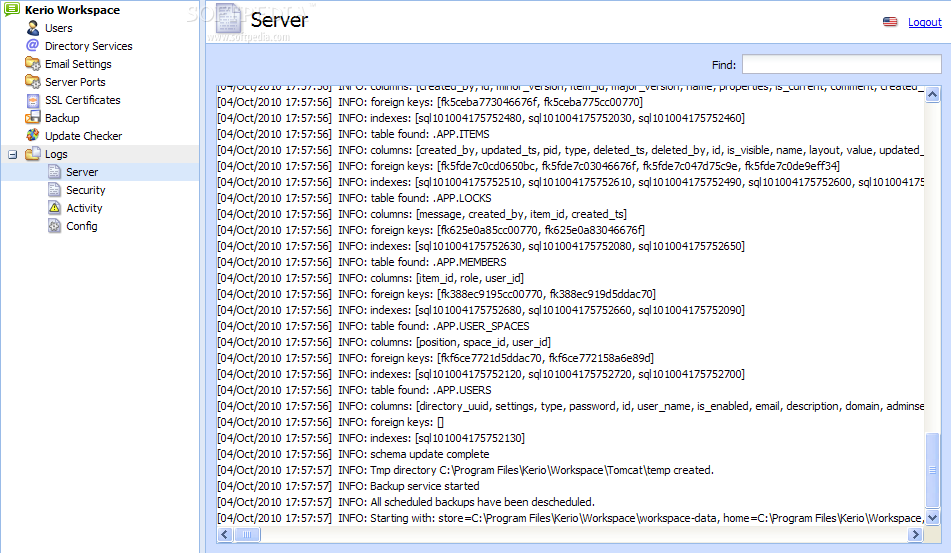Screen dimensions: 951x553
Task: Click log line 'table found: .APP.USER_SPACES'
Action: 373,326
